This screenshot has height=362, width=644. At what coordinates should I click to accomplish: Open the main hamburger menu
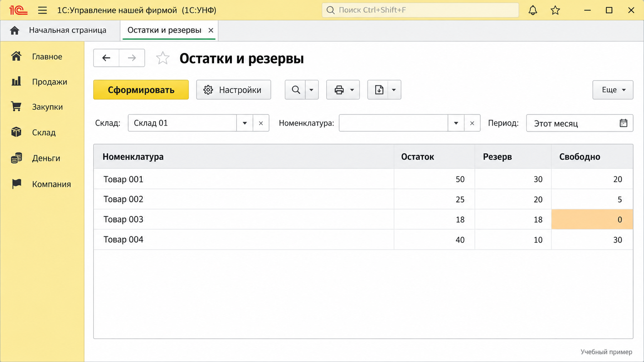tap(42, 10)
